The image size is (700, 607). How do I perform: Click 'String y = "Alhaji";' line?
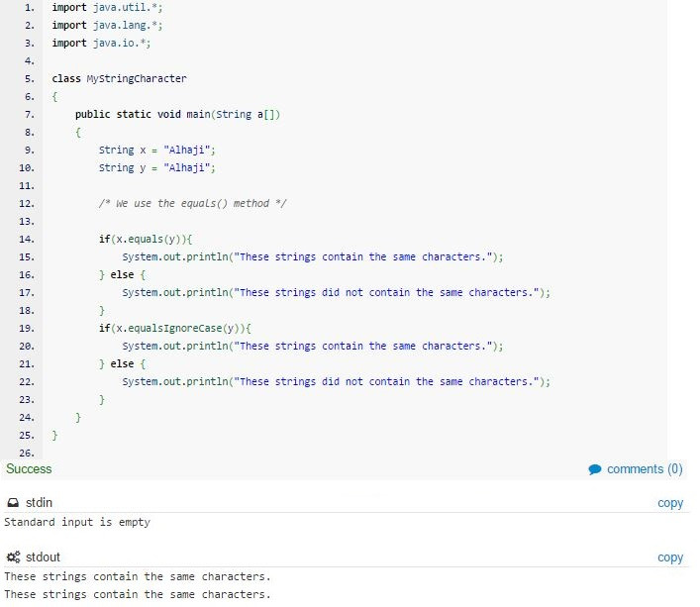click(157, 167)
